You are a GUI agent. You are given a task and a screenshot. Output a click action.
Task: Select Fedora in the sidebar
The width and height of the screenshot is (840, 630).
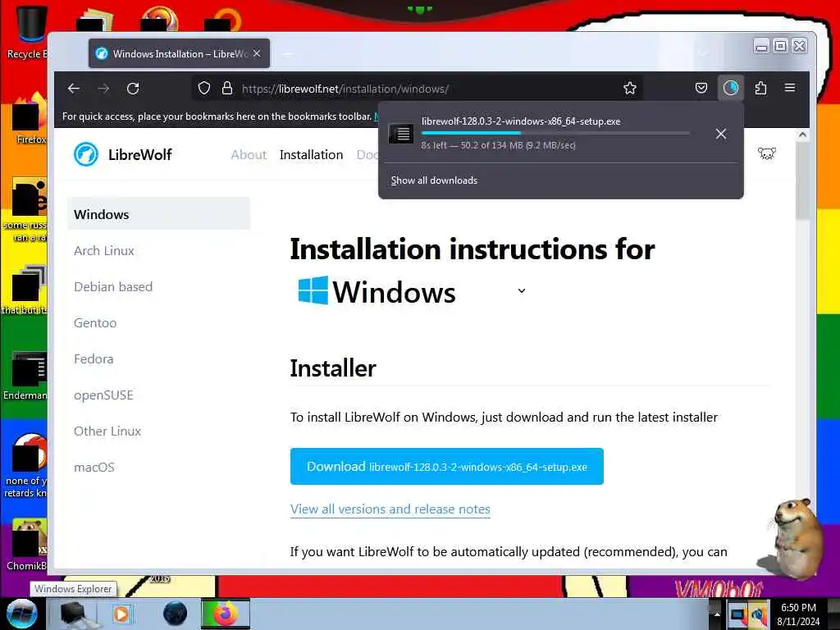[x=94, y=359]
